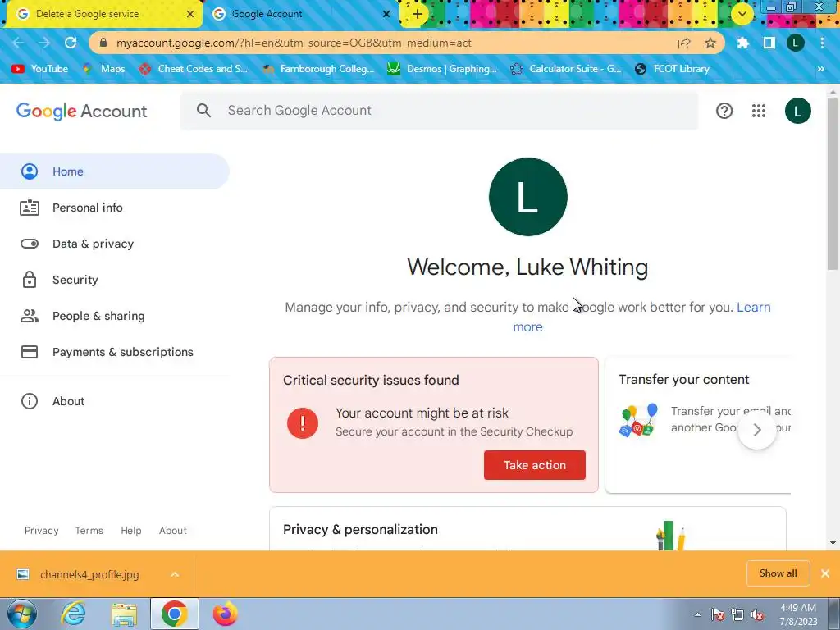This screenshot has width=840, height=630.
Task: Open YouTube bookmark
Action: click(x=40, y=69)
